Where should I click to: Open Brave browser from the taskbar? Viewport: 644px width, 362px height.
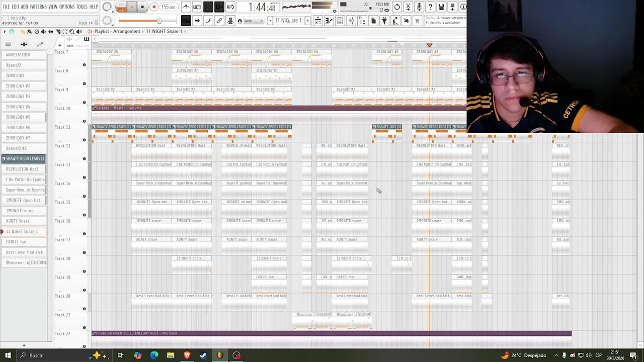point(187,355)
